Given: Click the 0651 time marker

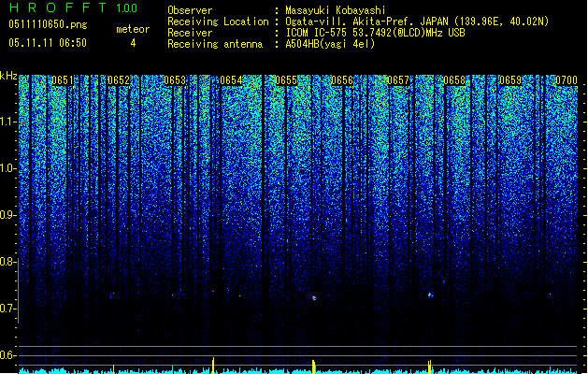Looking at the screenshot, I should [63, 80].
